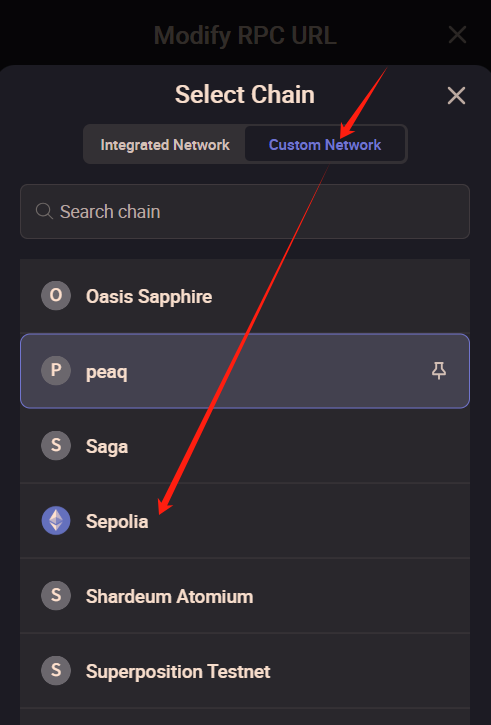Click the Select Chain heading
Image resolution: width=491 pixels, height=725 pixels.
coord(245,95)
